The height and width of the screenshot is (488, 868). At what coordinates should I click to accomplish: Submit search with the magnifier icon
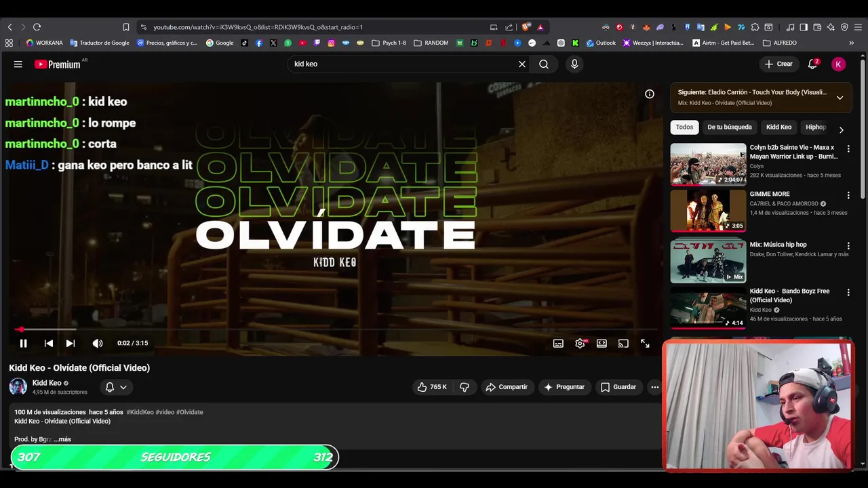544,64
